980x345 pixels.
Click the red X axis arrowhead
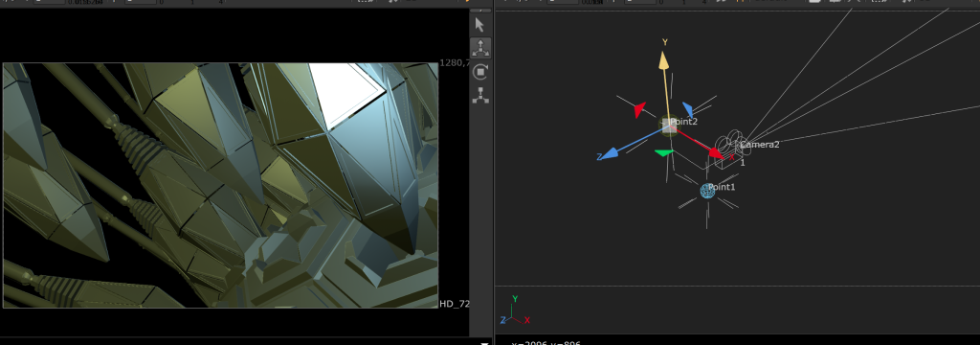(717, 152)
